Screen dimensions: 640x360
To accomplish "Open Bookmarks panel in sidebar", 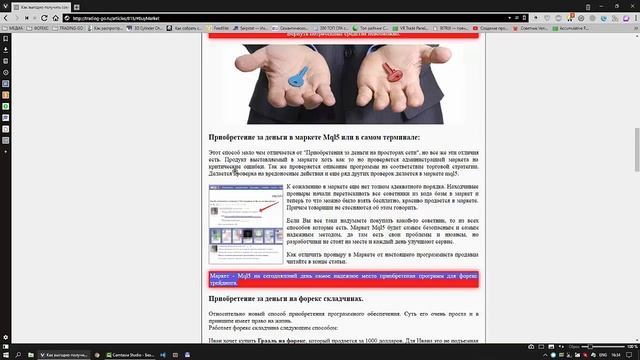I will click(x=6, y=39).
